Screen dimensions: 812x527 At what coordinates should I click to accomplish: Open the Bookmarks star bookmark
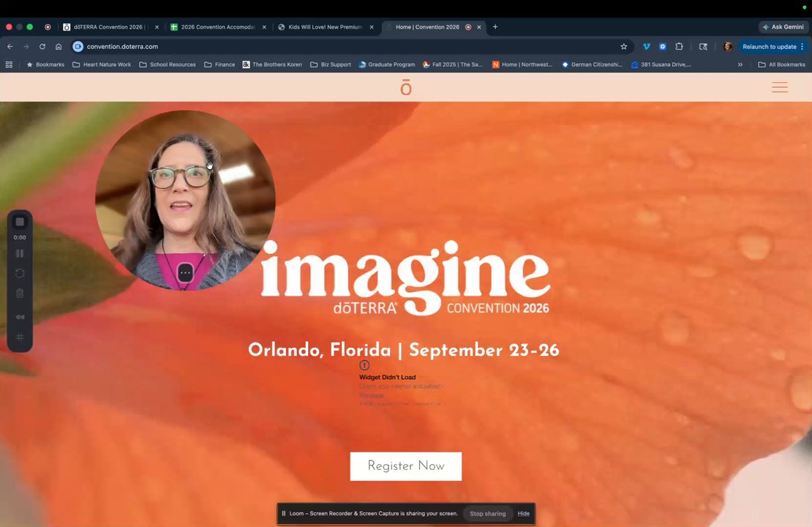pyautogui.click(x=45, y=64)
